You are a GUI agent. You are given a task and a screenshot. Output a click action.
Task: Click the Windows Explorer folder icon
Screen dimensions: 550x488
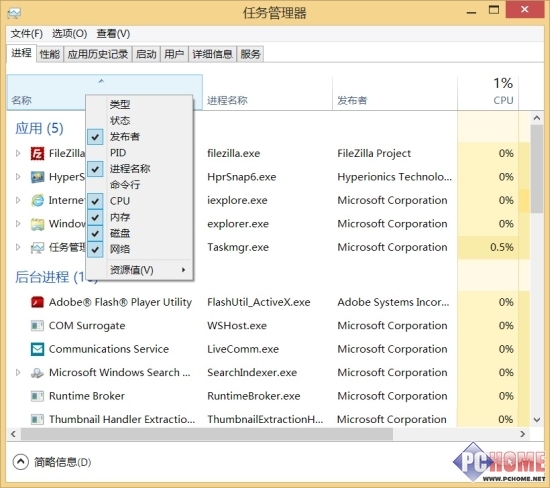coord(37,224)
